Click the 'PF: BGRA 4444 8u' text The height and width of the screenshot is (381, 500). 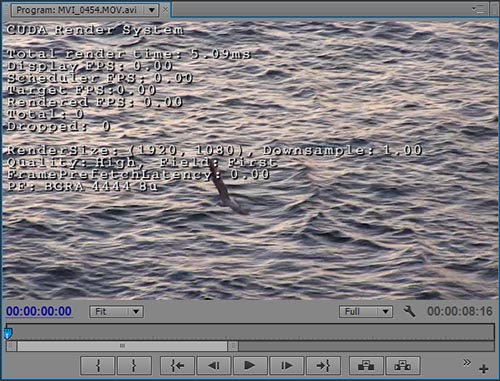(x=82, y=186)
